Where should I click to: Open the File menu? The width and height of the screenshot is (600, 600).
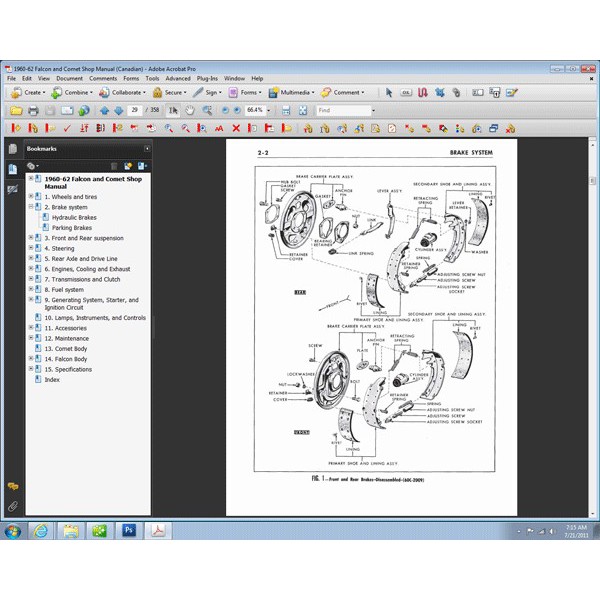click(x=11, y=78)
